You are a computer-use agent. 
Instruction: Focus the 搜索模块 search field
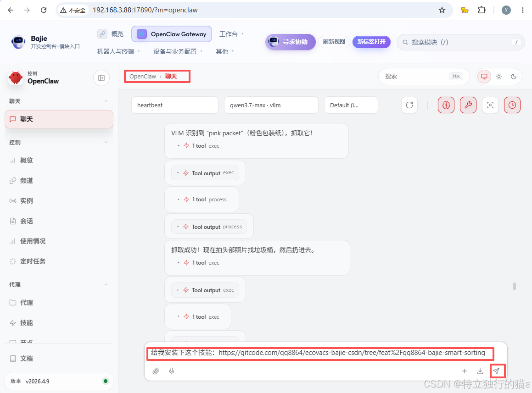click(x=460, y=42)
